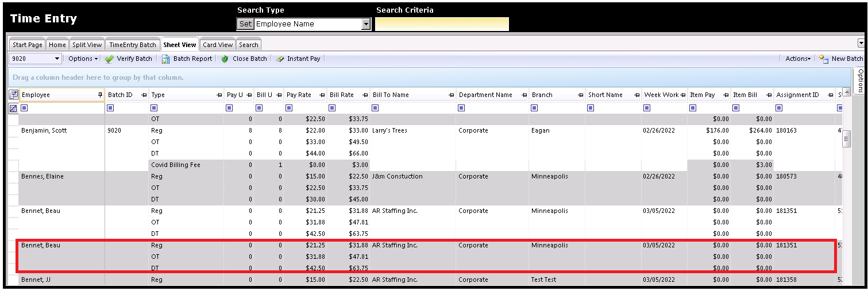Pin the Pay U column
The image size is (868, 291).
pyautogui.click(x=249, y=95)
